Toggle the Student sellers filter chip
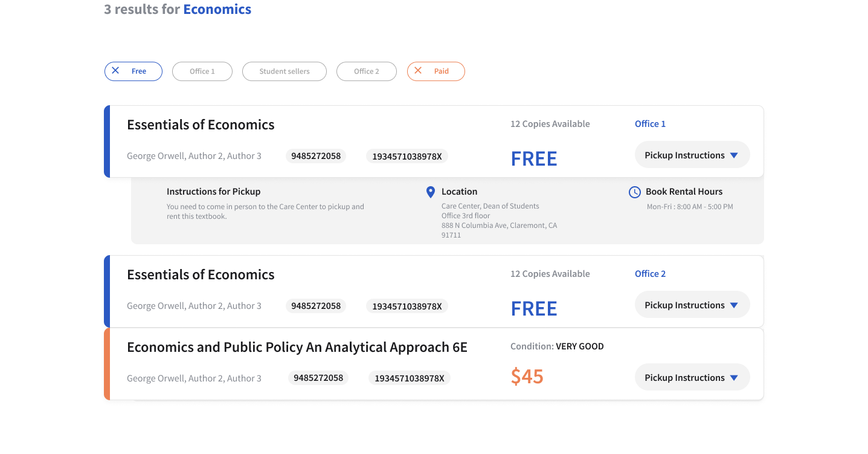This screenshot has width=868, height=454. pyautogui.click(x=285, y=71)
